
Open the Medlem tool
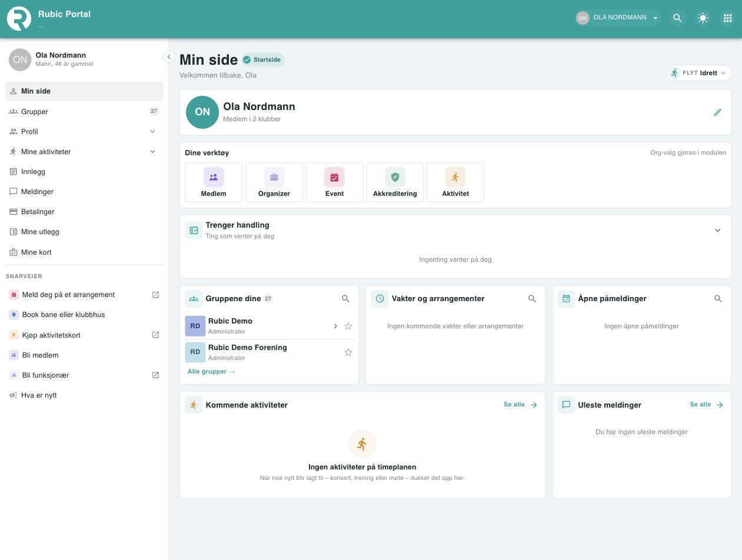(x=214, y=182)
